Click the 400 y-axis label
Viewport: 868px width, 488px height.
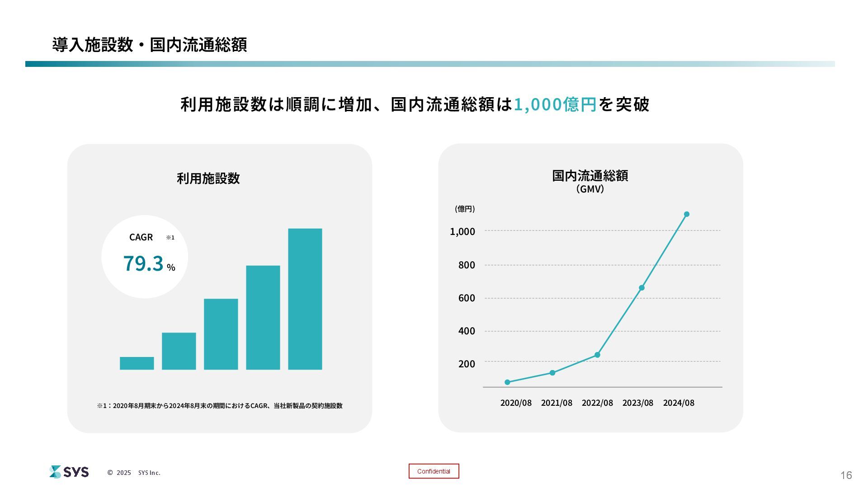coord(467,331)
